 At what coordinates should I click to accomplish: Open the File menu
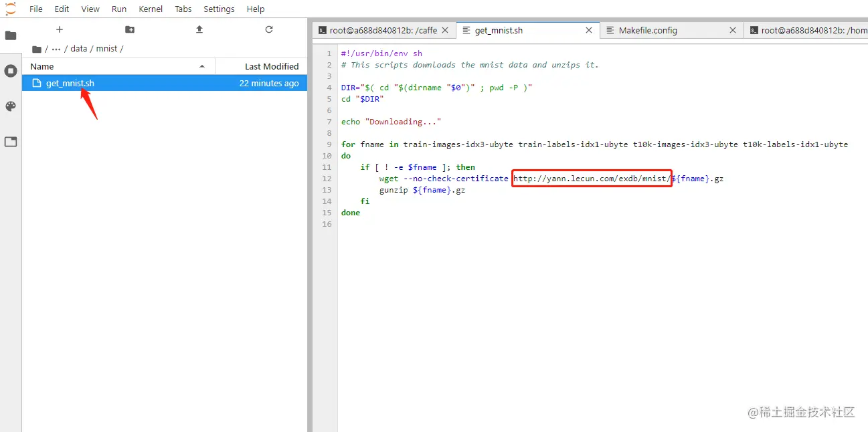pos(36,9)
